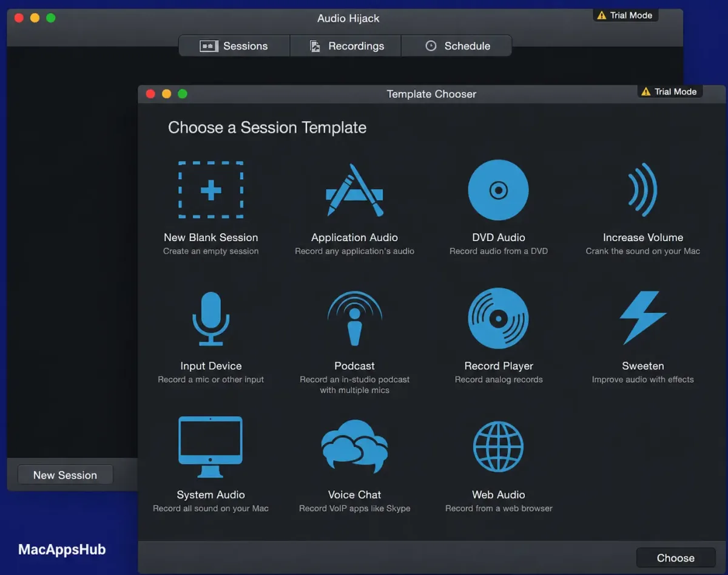Open the Sessions tab in Audio Hijack
728x575 pixels.
[234, 46]
